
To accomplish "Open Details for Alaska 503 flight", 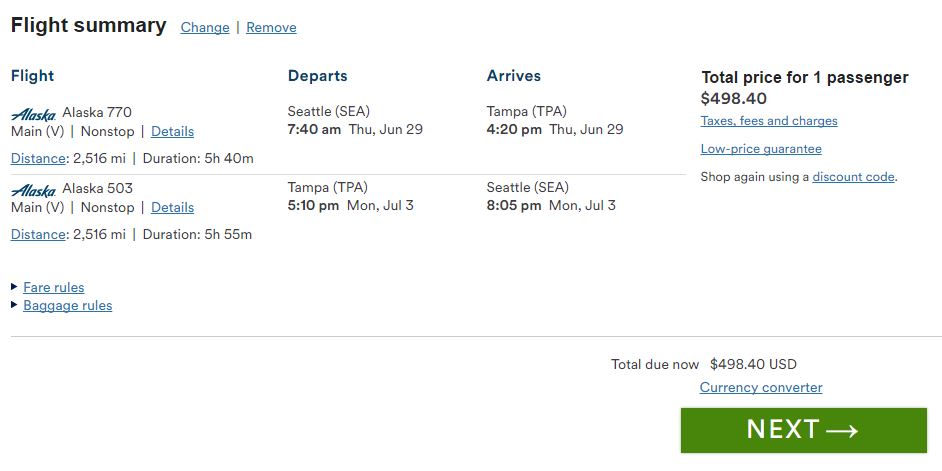I will [x=172, y=207].
